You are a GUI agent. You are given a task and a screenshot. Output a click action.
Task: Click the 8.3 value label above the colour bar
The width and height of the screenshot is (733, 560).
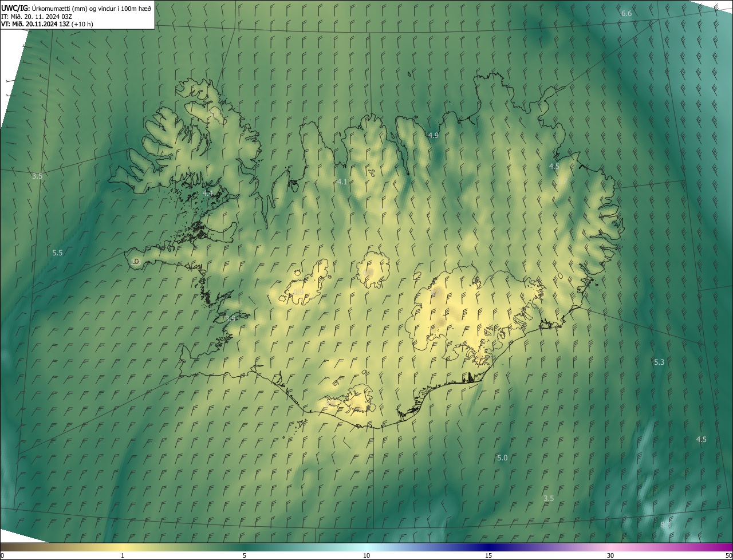click(x=665, y=524)
